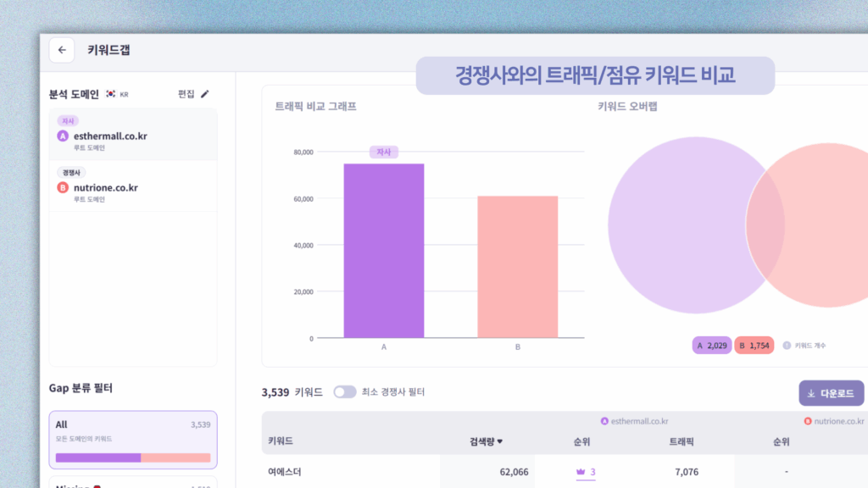Click the crown icon in the 여에스더 row
868x488 pixels.
click(581, 472)
